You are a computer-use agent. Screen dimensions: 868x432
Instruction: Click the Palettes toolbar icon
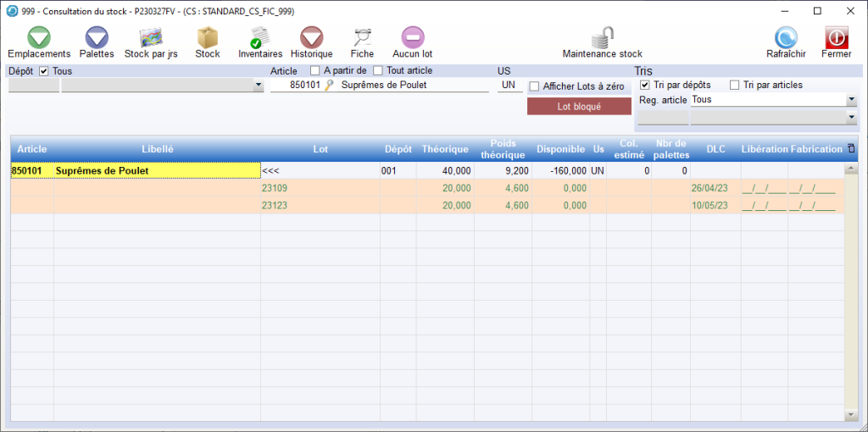(97, 38)
